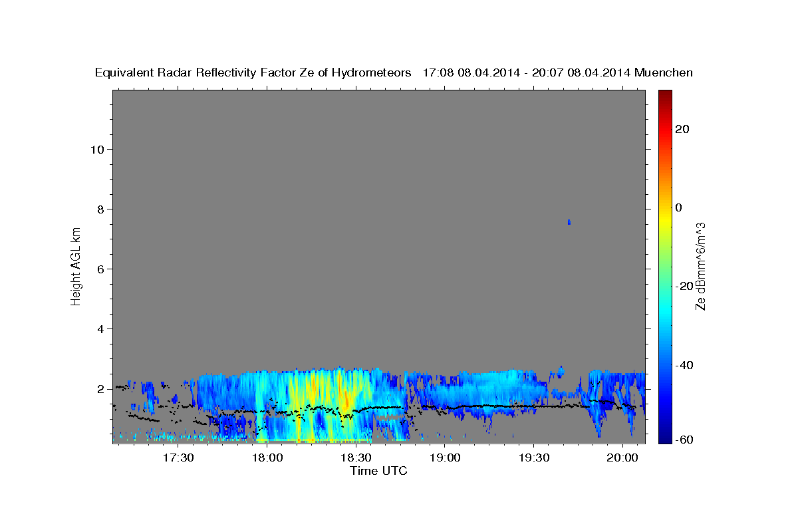Screen dimensions: 798x532
Task: Click the height tick label '2'
Action: 100,388
